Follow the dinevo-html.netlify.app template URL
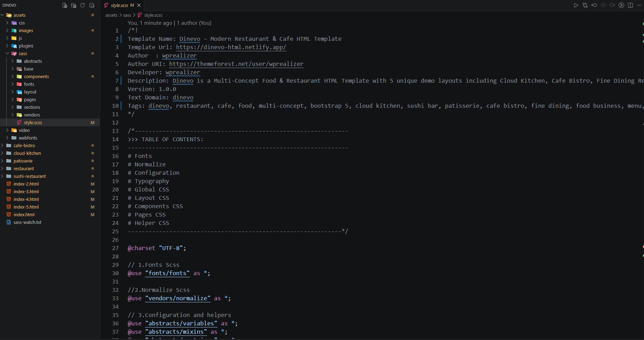Viewport: 644px width, 340px height. point(231,47)
